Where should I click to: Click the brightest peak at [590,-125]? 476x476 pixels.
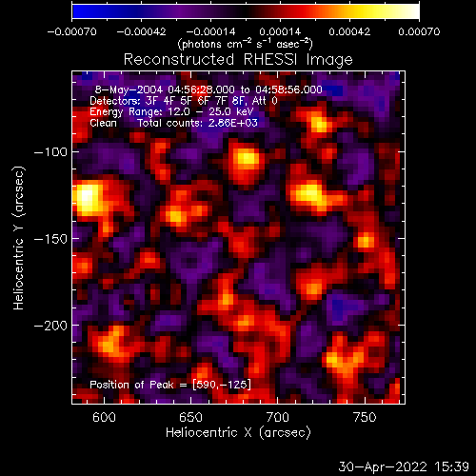pyautogui.click(x=87, y=196)
